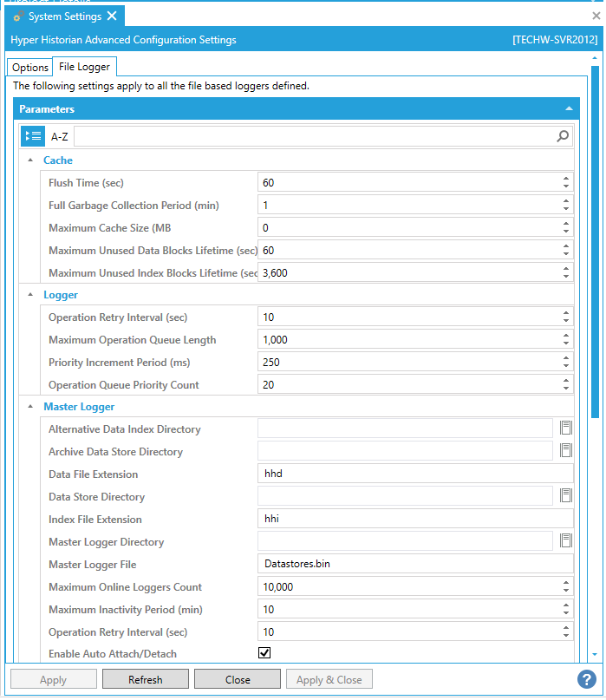606x700 pixels.
Task: Click the categorized view icon in Parameters
Action: [x=32, y=136]
